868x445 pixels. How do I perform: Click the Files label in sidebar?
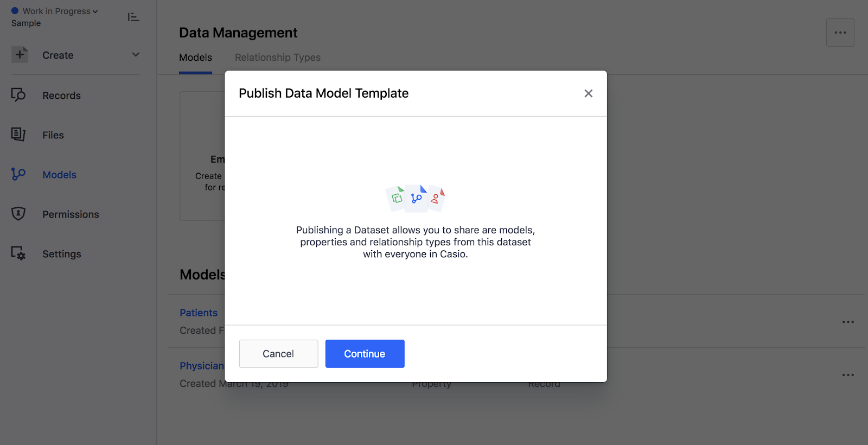(x=53, y=135)
